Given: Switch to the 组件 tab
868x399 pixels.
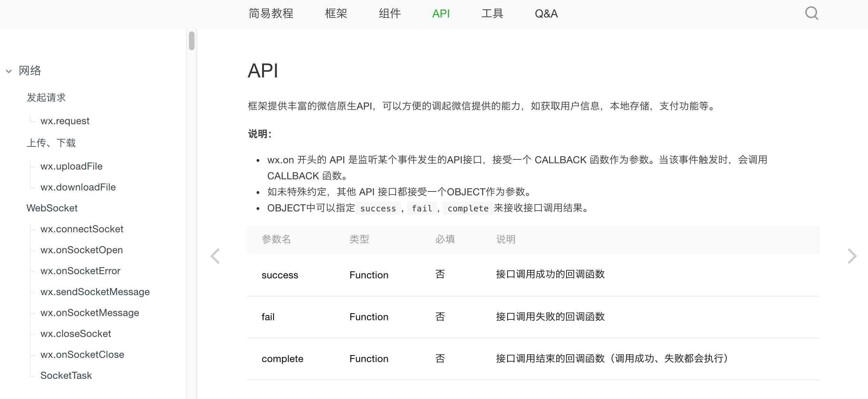Looking at the screenshot, I should pos(390,13).
